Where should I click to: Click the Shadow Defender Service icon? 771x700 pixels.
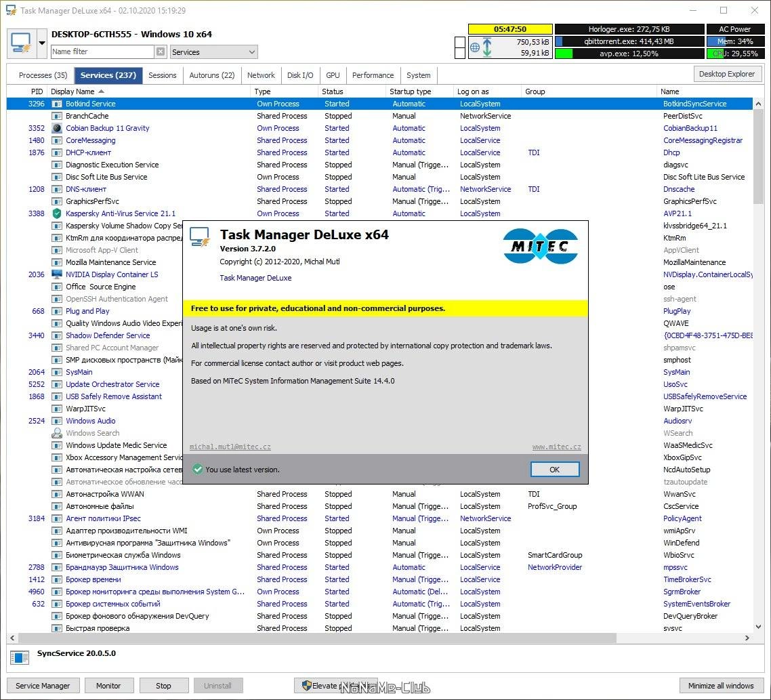click(57, 335)
